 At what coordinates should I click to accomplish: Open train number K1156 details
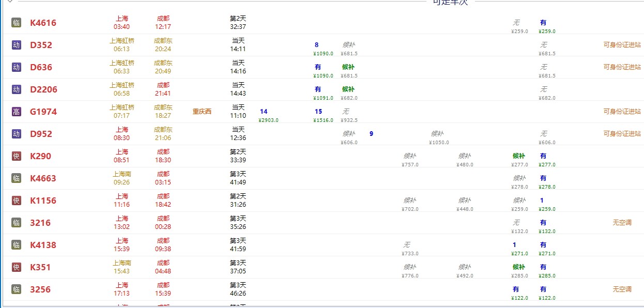click(x=43, y=201)
